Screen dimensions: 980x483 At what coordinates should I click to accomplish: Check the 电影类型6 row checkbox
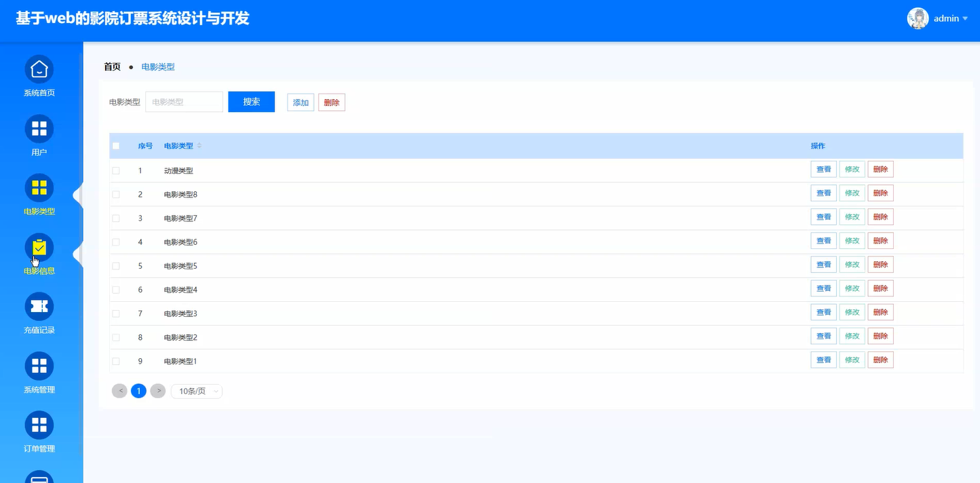(116, 242)
